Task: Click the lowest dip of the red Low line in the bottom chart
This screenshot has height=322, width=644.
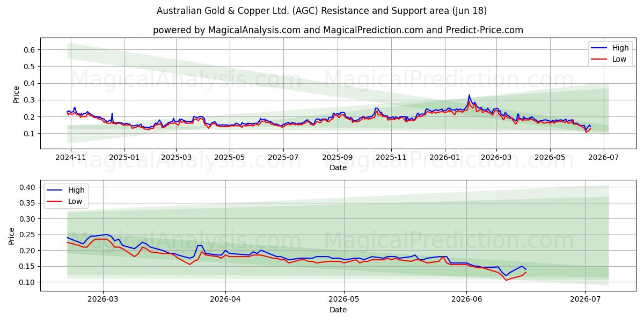Action: click(x=506, y=280)
